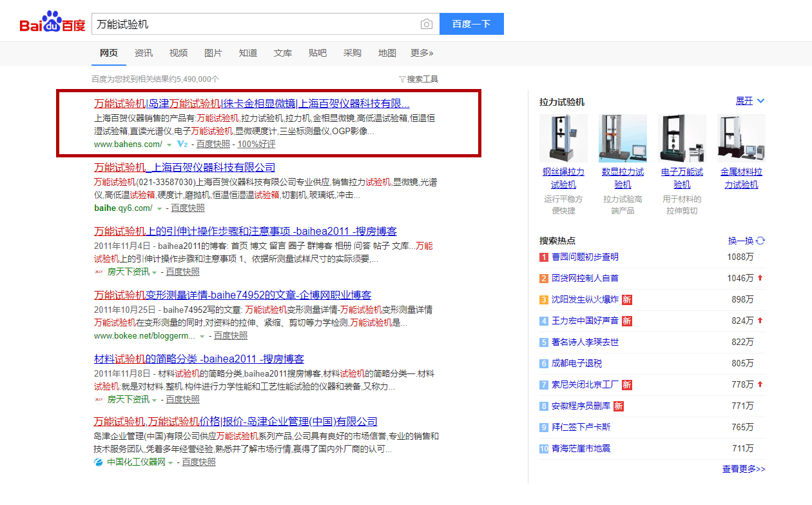Image resolution: width=812 pixels, height=505 pixels.
Task: Click the V2 verification badge
Action: [x=182, y=144]
